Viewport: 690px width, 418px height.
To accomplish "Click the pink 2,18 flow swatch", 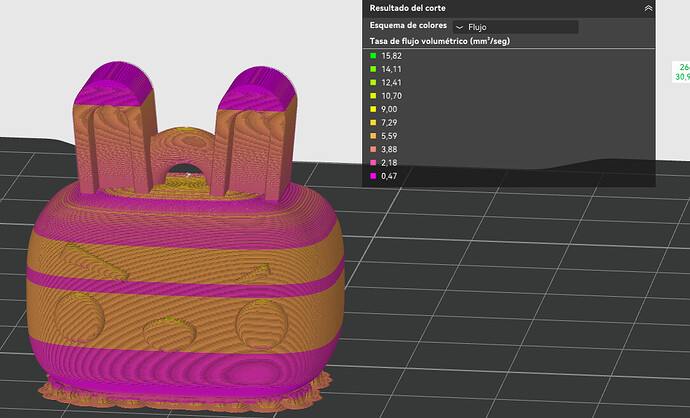I will point(373,163).
